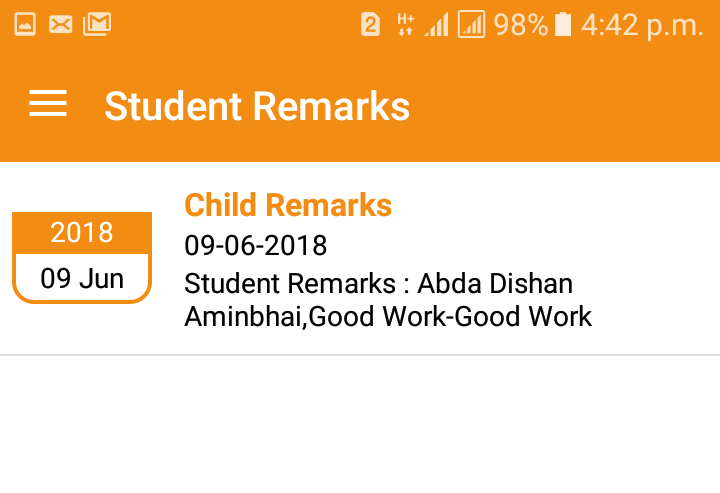Tap the H+ mobile data icon
This screenshot has width=720, height=493.
tap(405, 25)
